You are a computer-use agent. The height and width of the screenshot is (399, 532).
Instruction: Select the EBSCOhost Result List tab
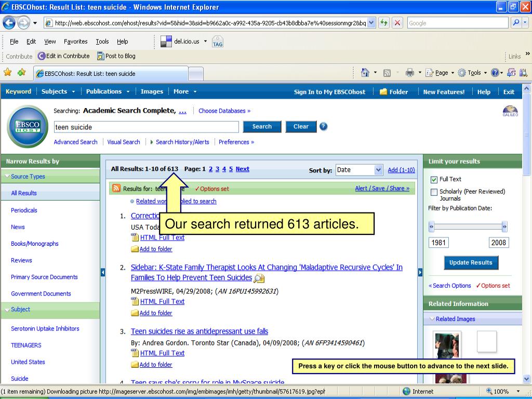click(x=111, y=74)
